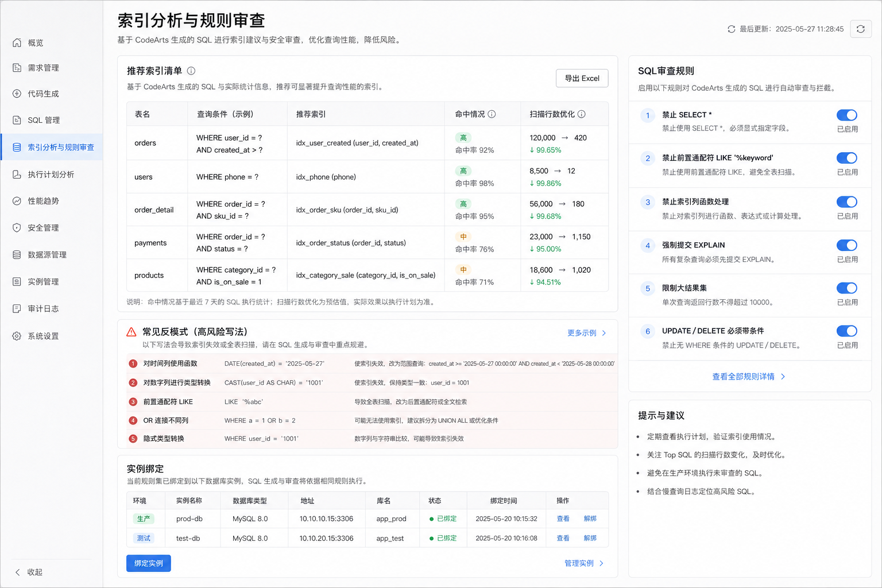Click the 2025-05-20 10:16:08 bind time
Image resolution: width=882 pixels, height=588 pixels.
click(506, 538)
